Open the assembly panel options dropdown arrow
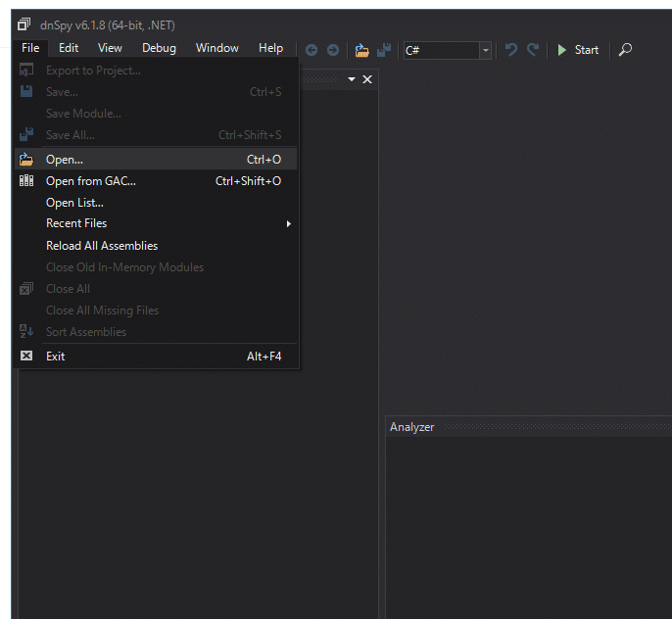This screenshot has height=619, width=672. pyautogui.click(x=352, y=79)
